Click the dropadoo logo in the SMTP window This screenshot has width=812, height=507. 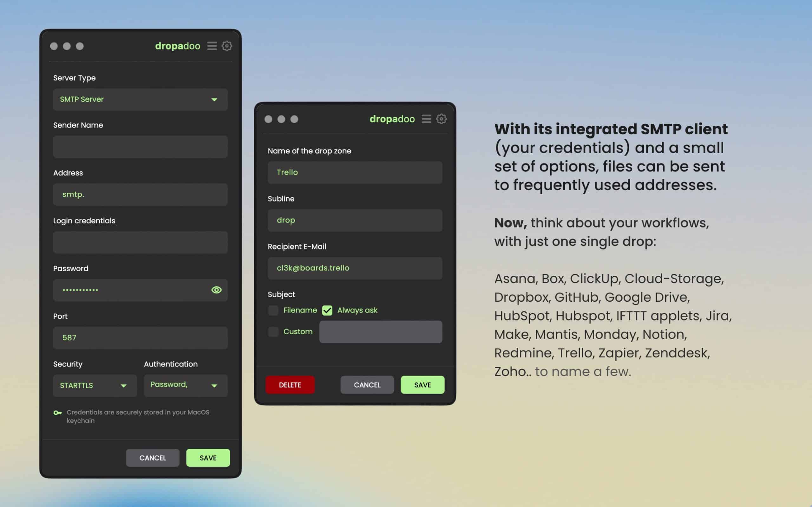coord(178,46)
